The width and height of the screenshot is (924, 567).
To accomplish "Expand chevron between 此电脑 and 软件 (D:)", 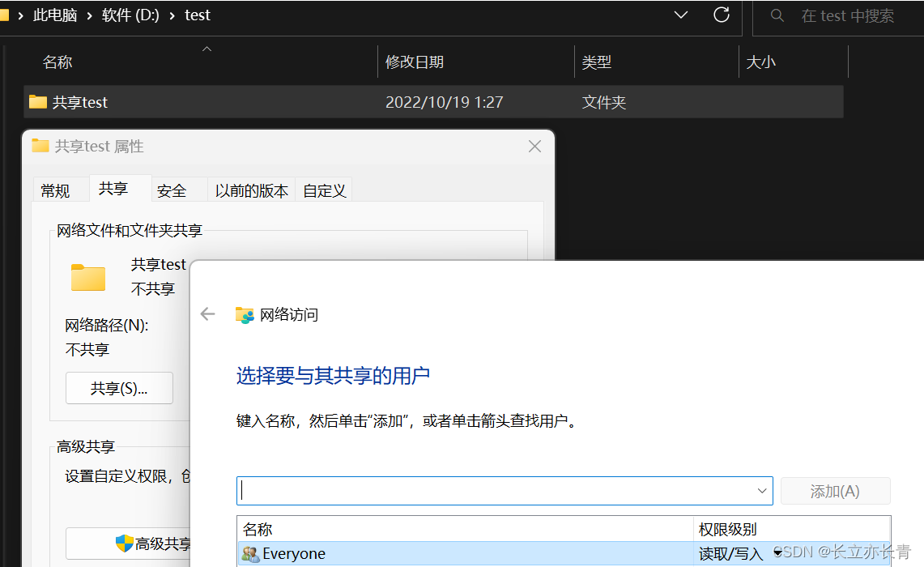I will click(x=90, y=15).
